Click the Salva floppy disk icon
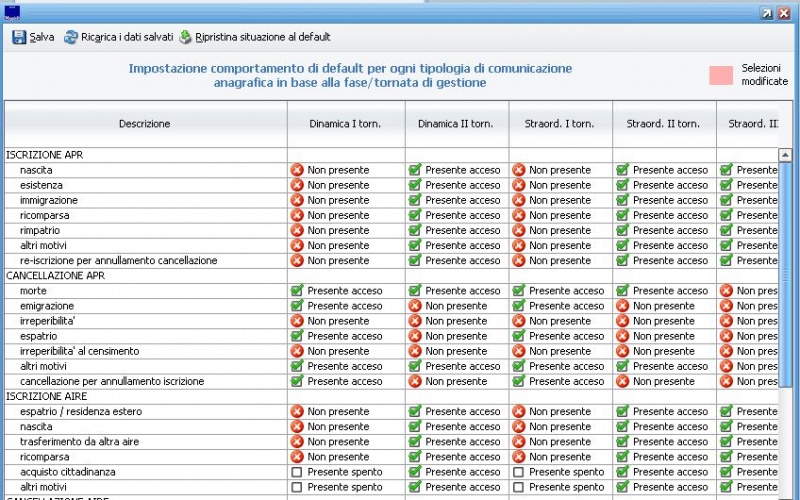This screenshot has width=800, height=500. click(x=19, y=37)
